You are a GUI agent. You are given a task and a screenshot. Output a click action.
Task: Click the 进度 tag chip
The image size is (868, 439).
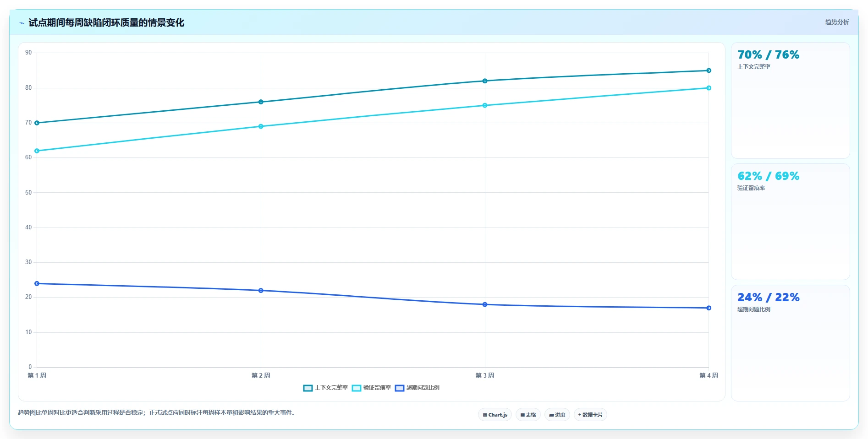[557, 415]
